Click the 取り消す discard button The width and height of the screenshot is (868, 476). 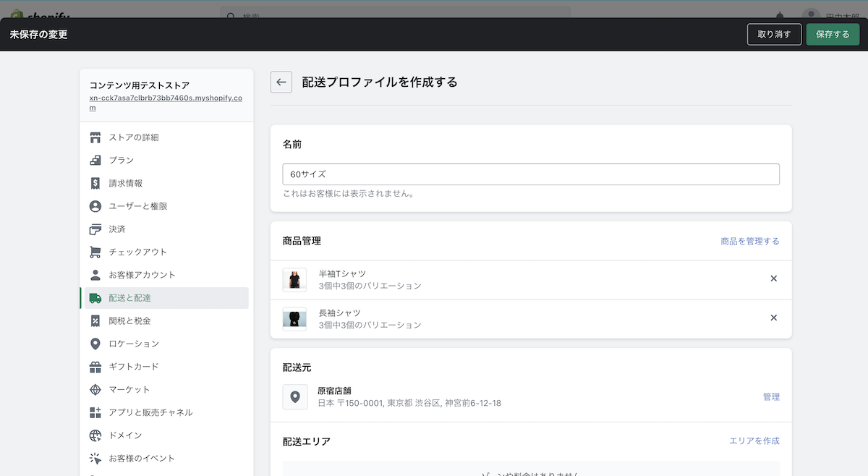pos(774,34)
